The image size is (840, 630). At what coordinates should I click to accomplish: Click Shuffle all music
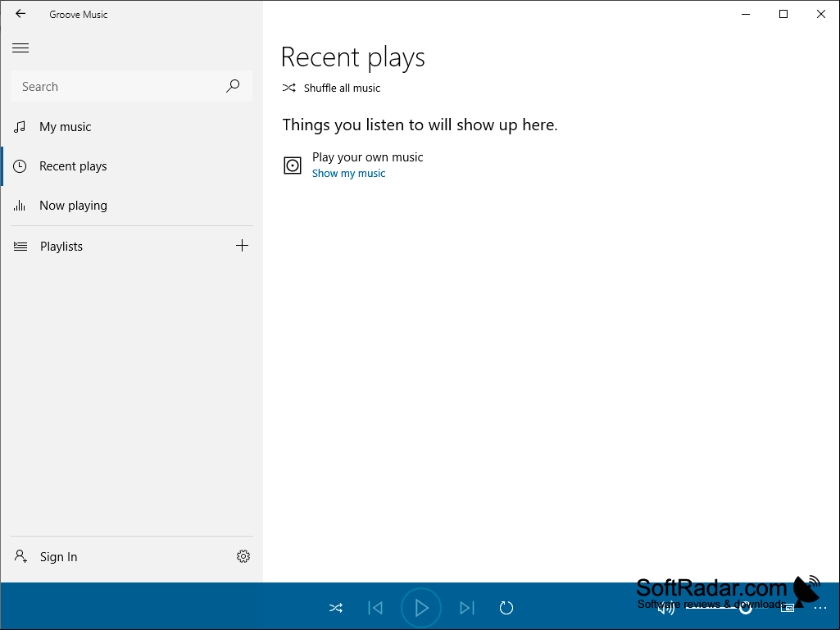[x=331, y=88]
